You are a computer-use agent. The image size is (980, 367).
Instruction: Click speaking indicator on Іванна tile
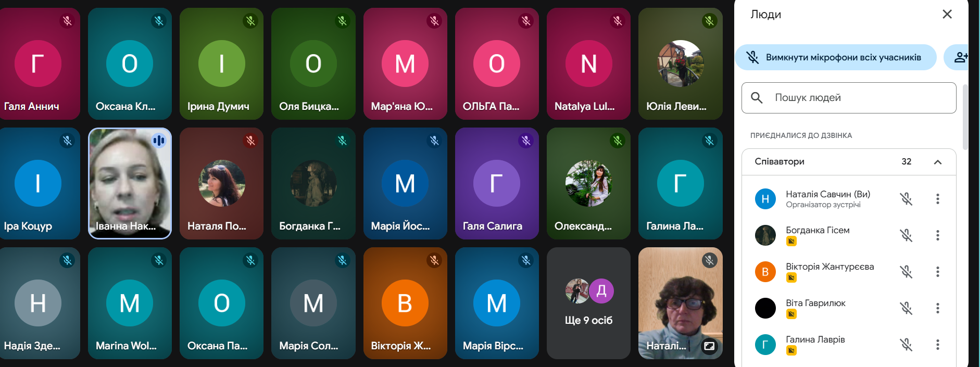click(159, 141)
